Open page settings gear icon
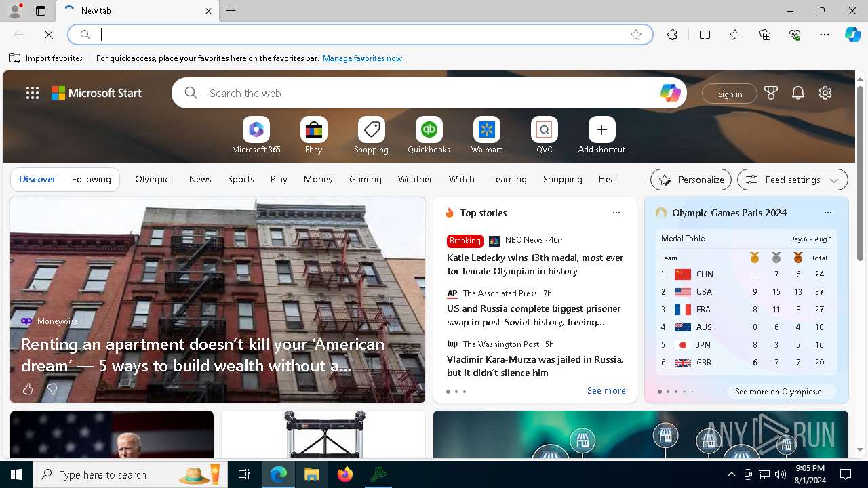868x488 pixels. 825,94
